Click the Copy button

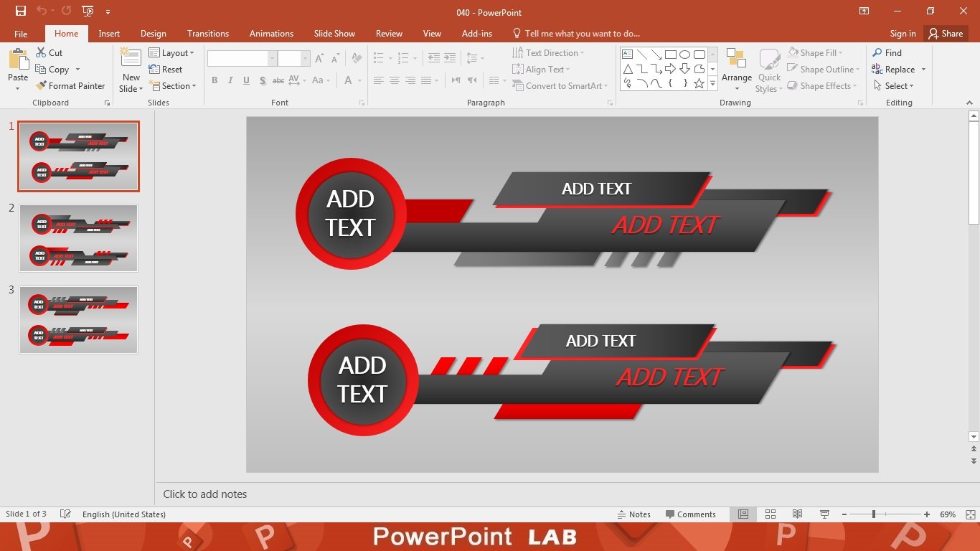52,70
